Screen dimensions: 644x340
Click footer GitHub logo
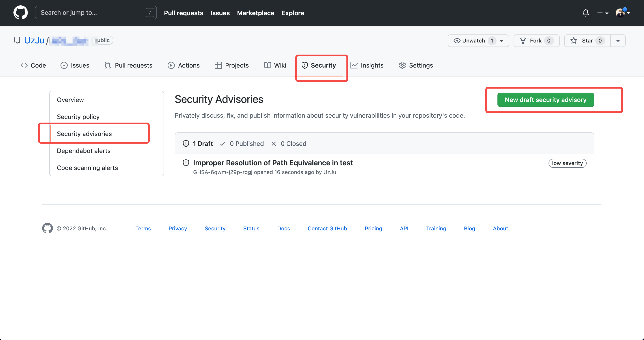(x=47, y=228)
